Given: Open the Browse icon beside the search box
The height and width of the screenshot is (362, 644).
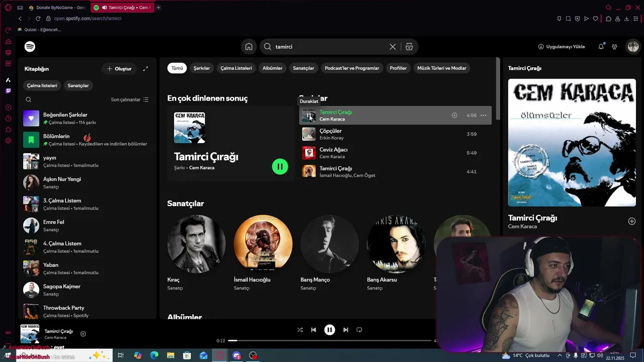Looking at the screenshot, I should click(409, 47).
